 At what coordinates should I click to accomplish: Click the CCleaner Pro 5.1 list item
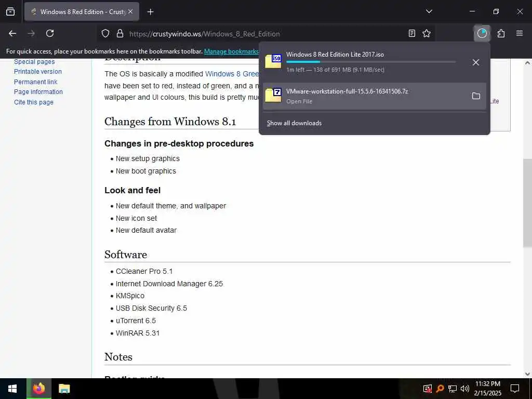pos(144,271)
